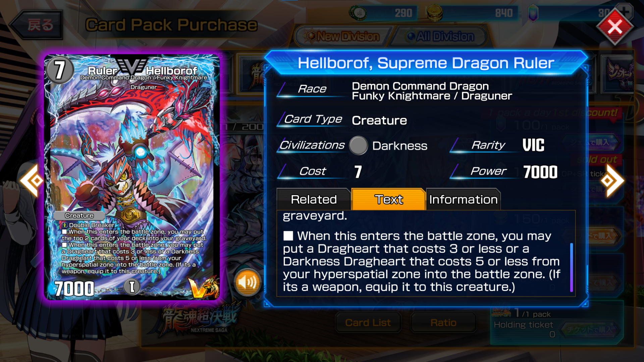Open the Ratio button

[x=443, y=322]
